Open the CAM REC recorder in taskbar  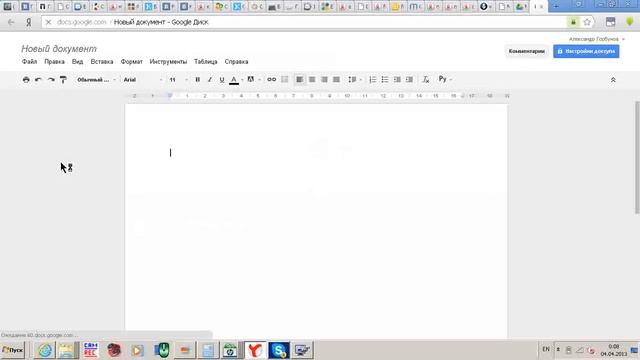91,350
